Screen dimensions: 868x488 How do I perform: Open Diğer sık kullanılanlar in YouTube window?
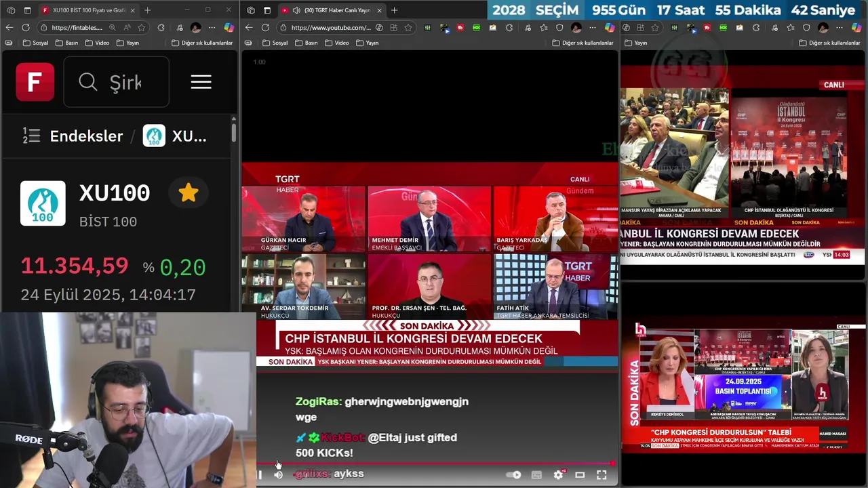tap(583, 43)
